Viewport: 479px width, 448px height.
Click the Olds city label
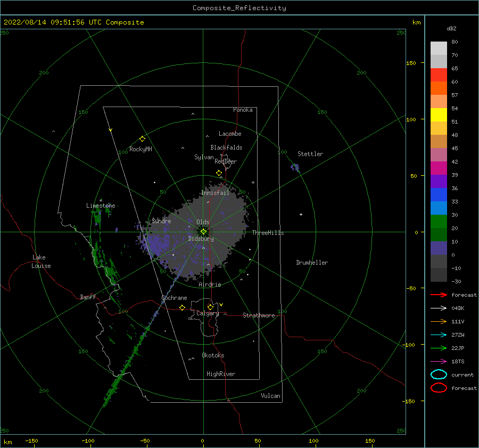203,222
